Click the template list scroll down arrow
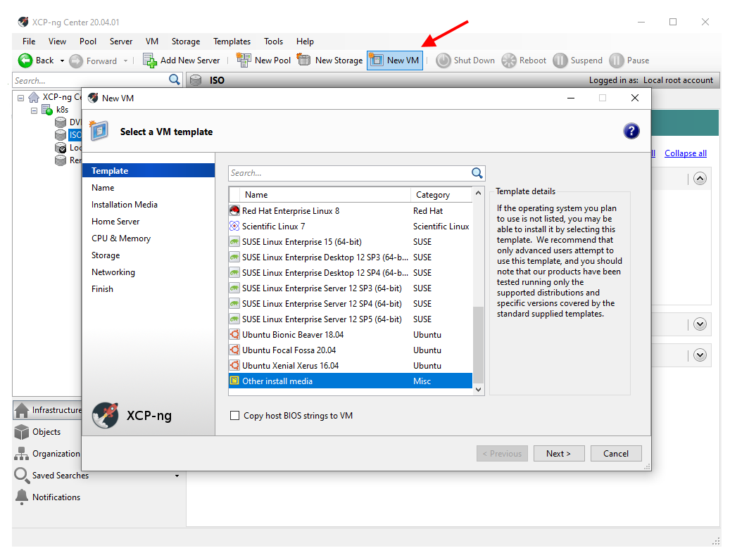 coord(479,389)
